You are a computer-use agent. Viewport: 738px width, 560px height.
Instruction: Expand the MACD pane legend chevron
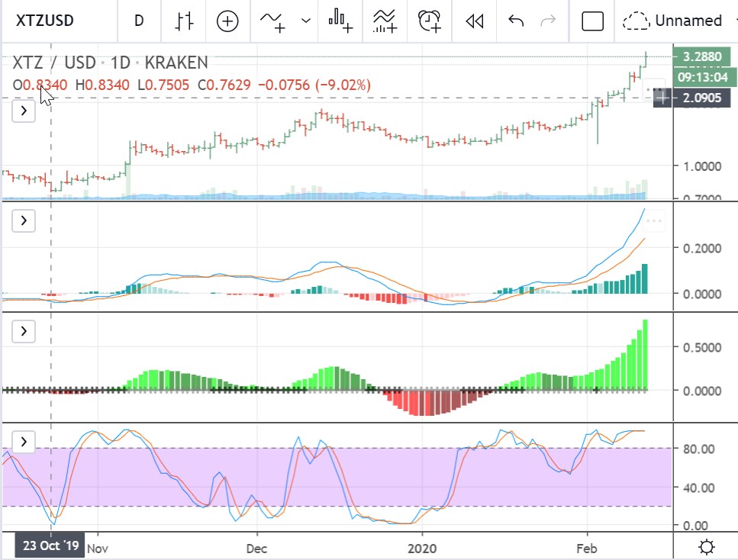coord(24,220)
